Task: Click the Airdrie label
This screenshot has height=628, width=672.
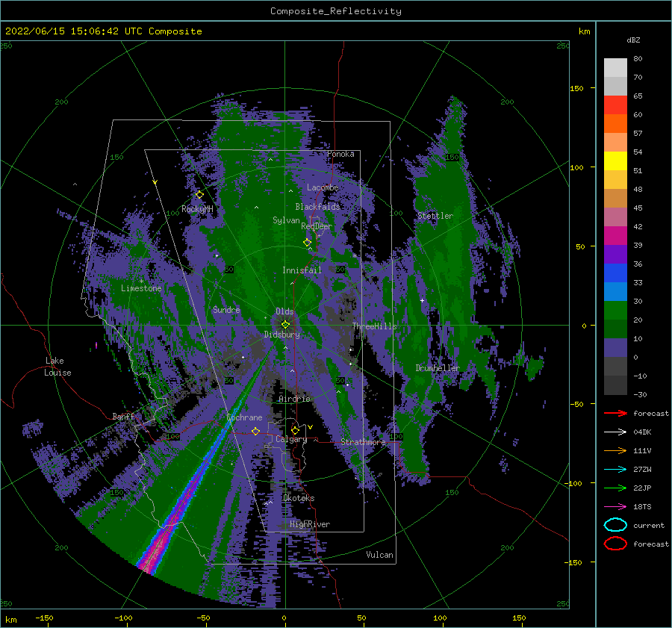Action: click(x=294, y=399)
